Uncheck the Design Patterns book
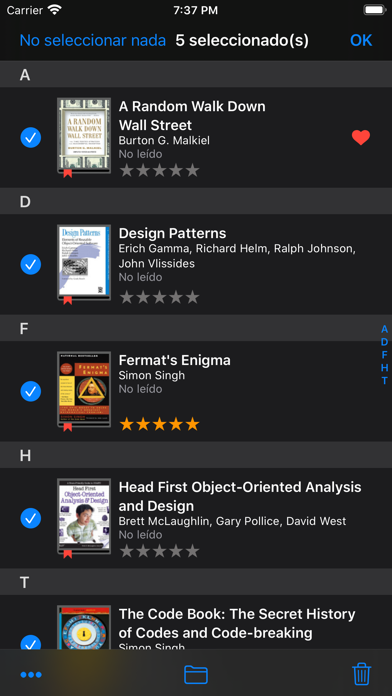Image resolution: width=392 pixels, height=696 pixels. [31, 265]
